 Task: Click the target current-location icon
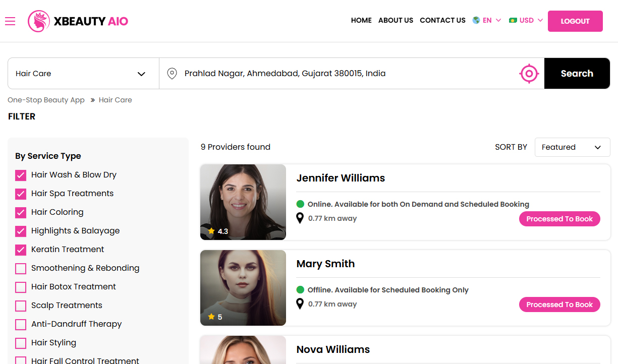point(529,74)
